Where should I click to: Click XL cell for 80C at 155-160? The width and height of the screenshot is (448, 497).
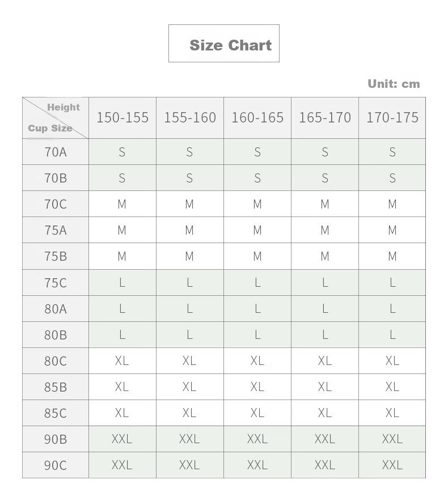click(x=190, y=360)
